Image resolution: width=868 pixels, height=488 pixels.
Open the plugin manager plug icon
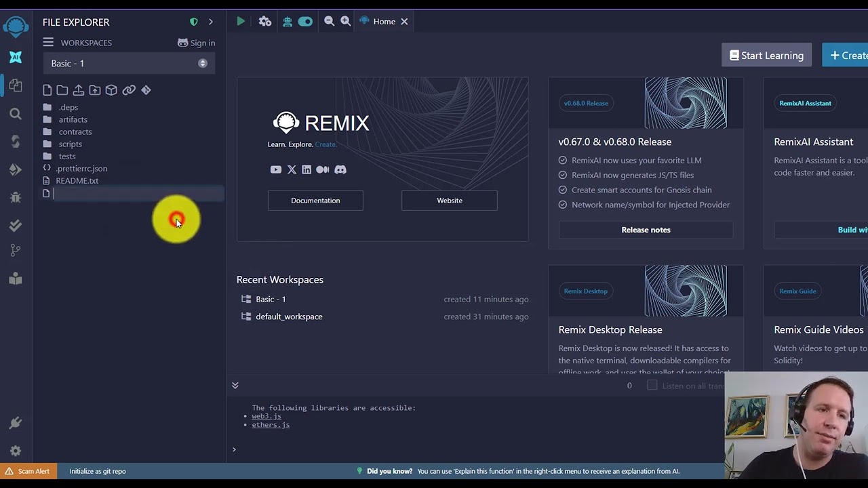click(16, 424)
